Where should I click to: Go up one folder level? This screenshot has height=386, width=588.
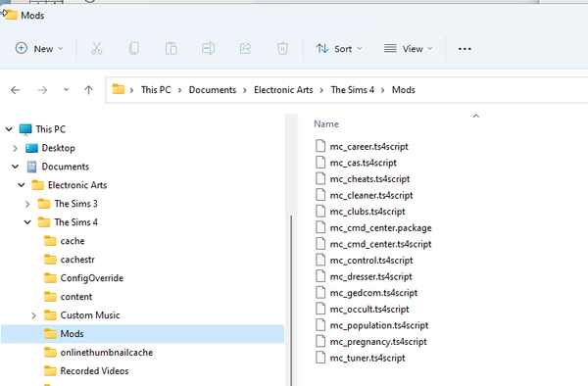88,90
